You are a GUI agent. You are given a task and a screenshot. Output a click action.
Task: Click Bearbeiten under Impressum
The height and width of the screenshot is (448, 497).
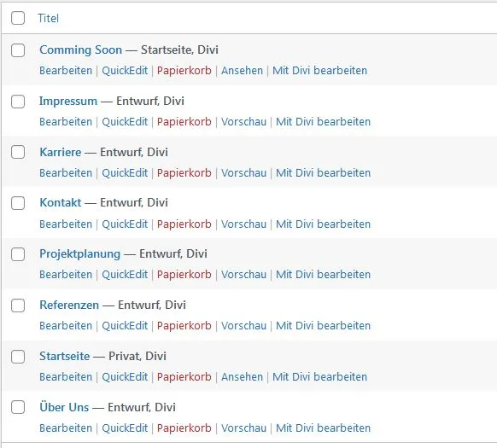click(x=66, y=122)
